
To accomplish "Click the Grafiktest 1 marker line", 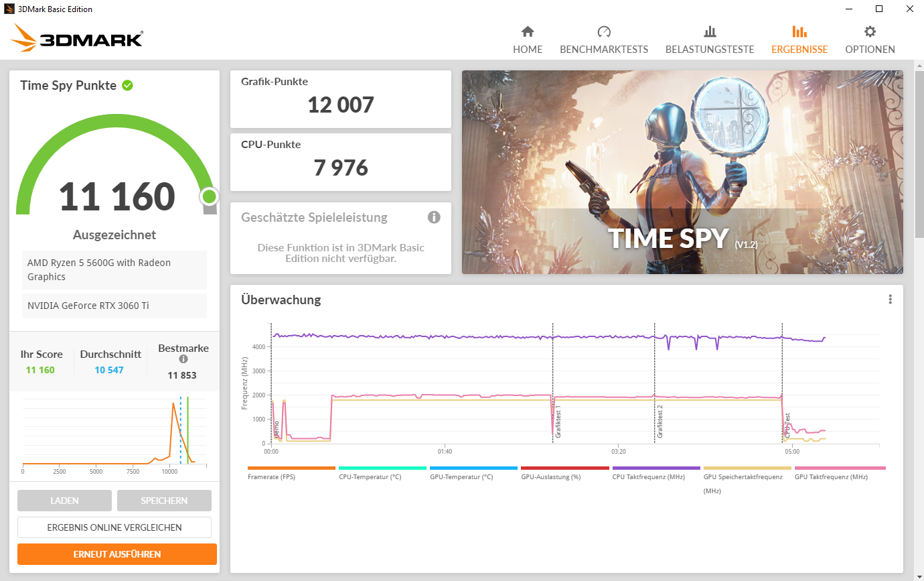I will pyautogui.click(x=552, y=382).
